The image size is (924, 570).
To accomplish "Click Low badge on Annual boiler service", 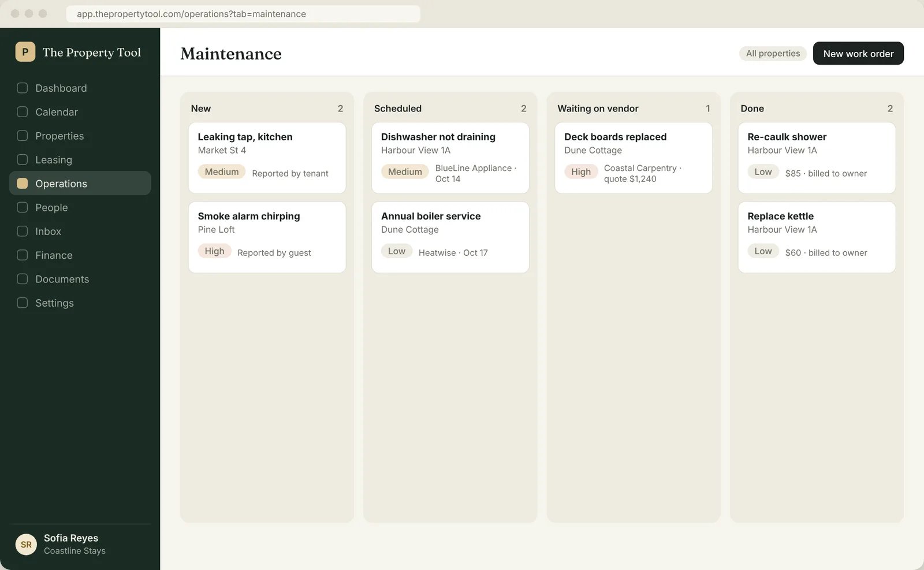I will pos(397,251).
